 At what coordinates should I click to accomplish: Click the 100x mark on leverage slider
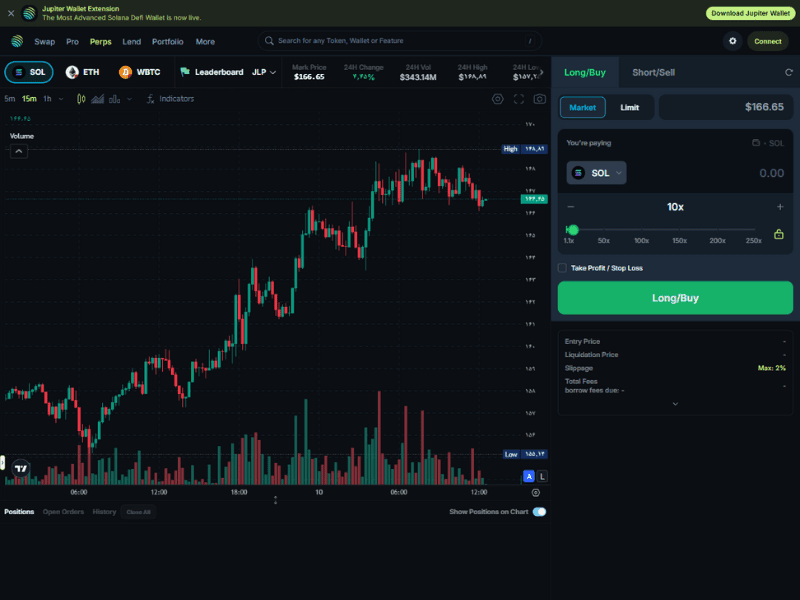point(642,240)
